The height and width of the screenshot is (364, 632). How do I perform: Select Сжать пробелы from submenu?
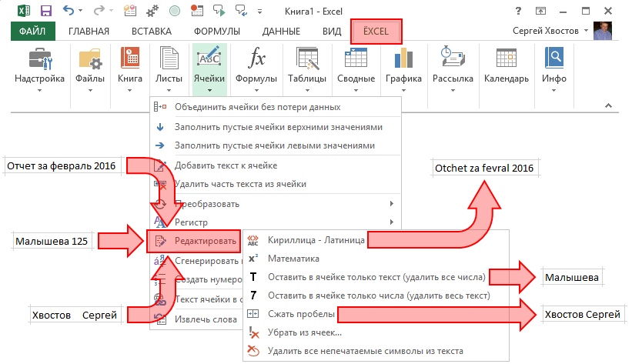pyautogui.click(x=300, y=314)
